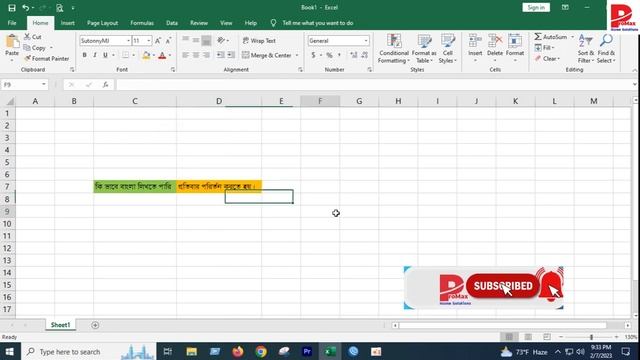The width and height of the screenshot is (640, 360).
Task: Activate the Format Painter brush
Action: [x=47, y=59]
